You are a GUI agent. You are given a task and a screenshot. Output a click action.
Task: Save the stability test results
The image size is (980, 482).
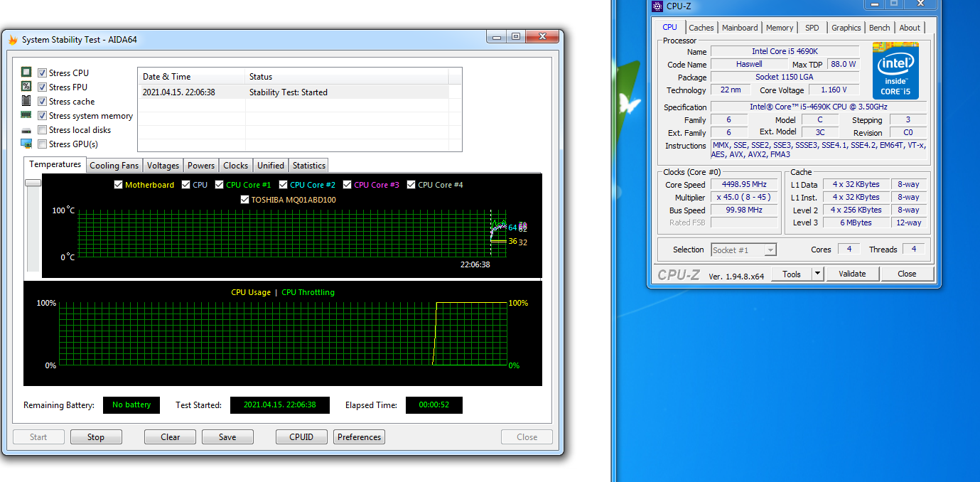click(x=227, y=437)
